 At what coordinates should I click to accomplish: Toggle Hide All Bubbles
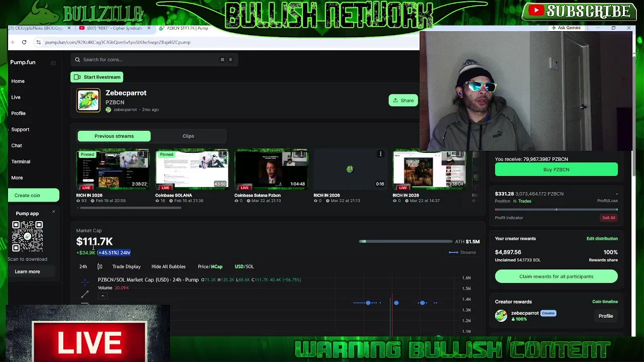click(x=169, y=266)
